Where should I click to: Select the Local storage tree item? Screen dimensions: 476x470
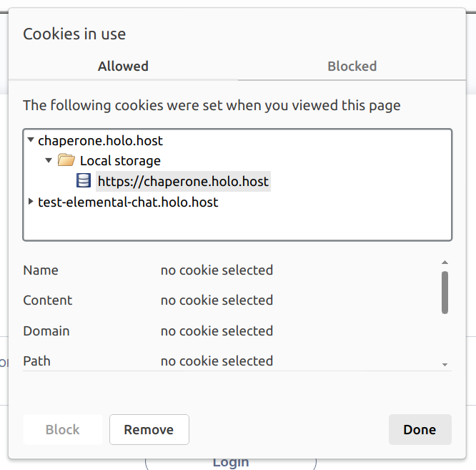pyautogui.click(x=120, y=161)
